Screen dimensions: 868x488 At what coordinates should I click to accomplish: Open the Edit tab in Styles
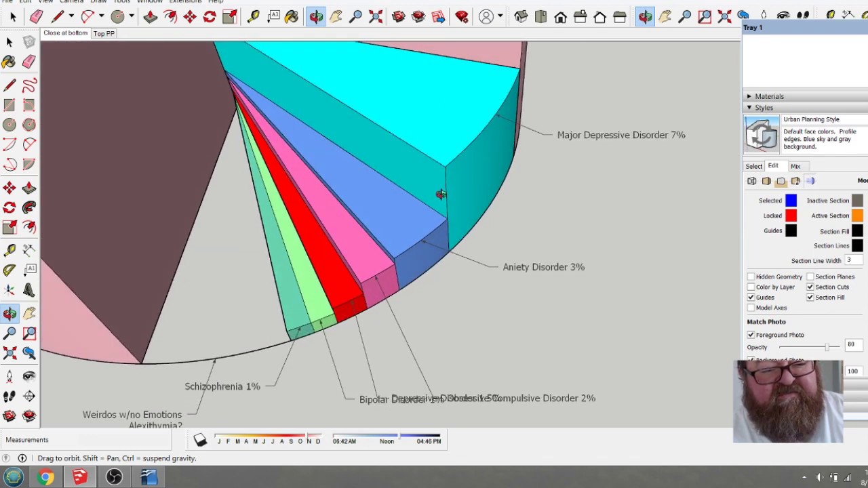773,166
